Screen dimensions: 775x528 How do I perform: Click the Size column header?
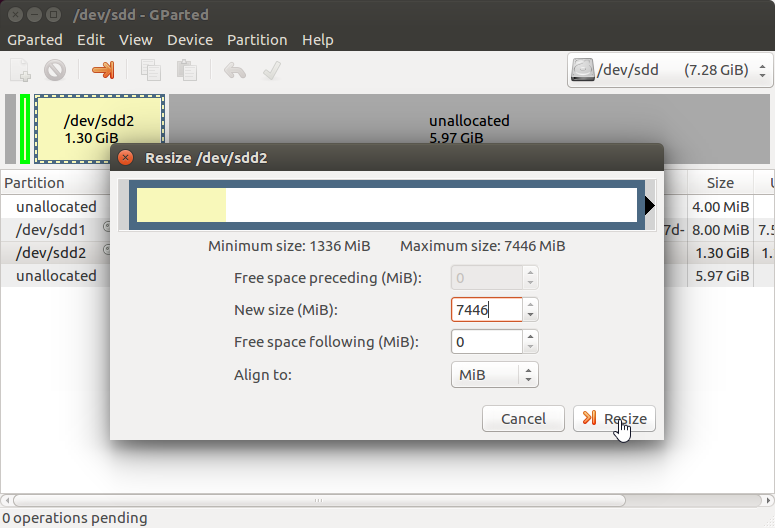(x=720, y=183)
